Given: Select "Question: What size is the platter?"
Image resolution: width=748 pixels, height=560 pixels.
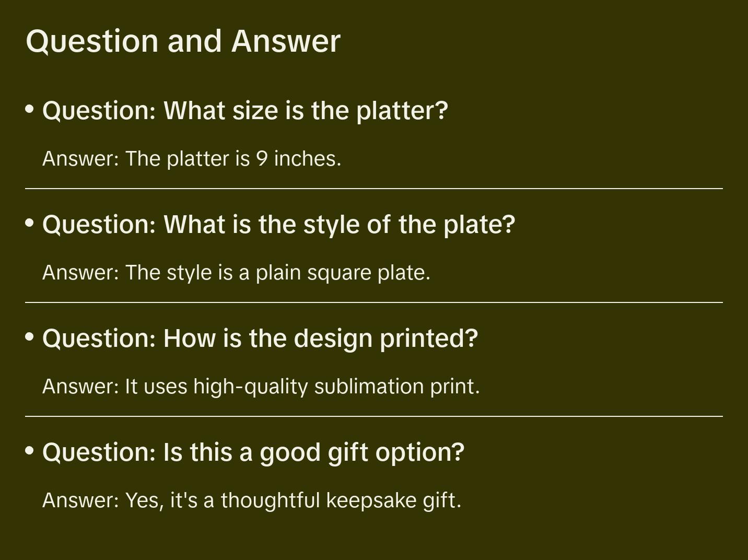Looking at the screenshot, I should click(x=245, y=111).
